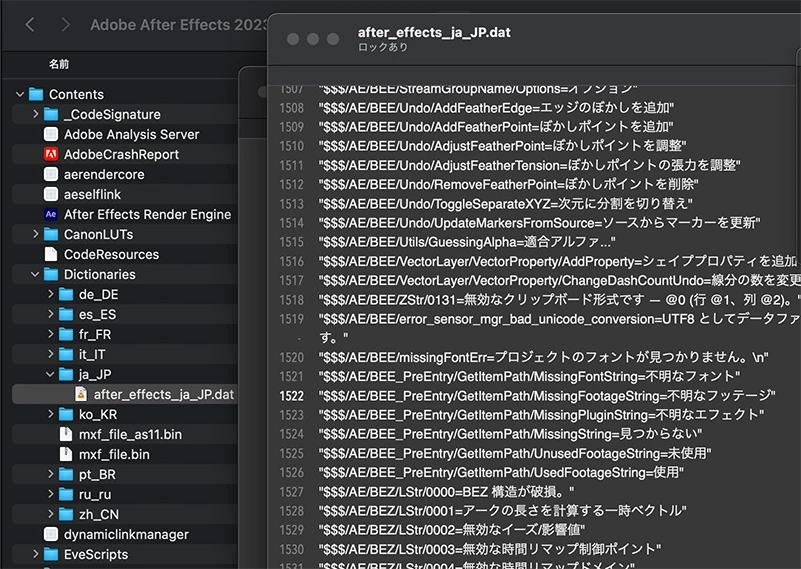This screenshot has width=801, height=569.
Task: Select the ko_KR folder icon
Action: point(66,414)
